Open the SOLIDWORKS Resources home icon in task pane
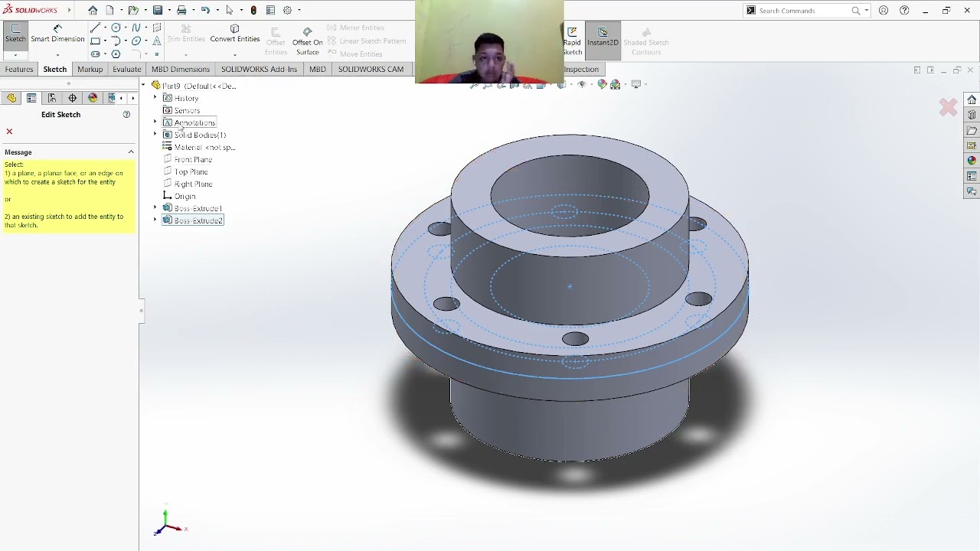The width and height of the screenshot is (980, 551). (x=972, y=99)
